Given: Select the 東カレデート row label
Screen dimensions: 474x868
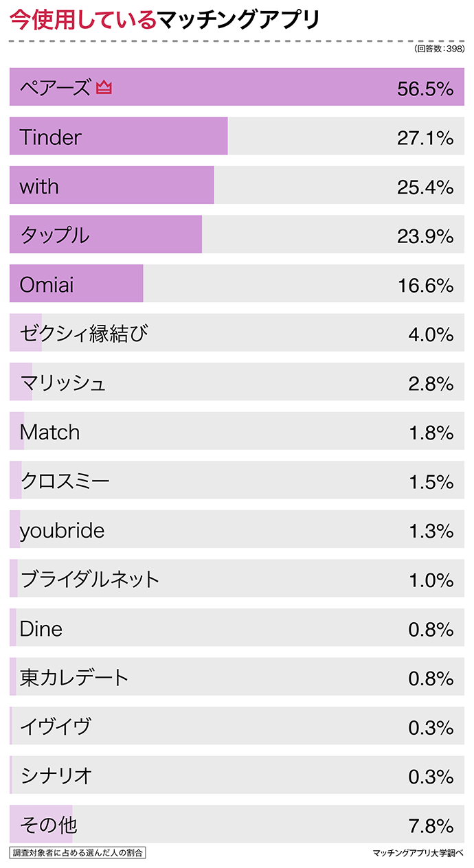Looking at the screenshot, I should point(74,678).
